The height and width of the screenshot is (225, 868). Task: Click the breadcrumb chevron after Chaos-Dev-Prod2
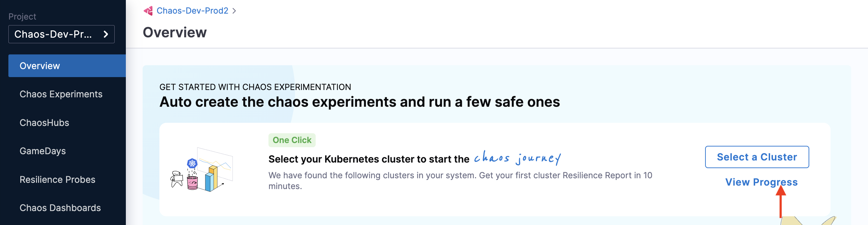point(234,11)
